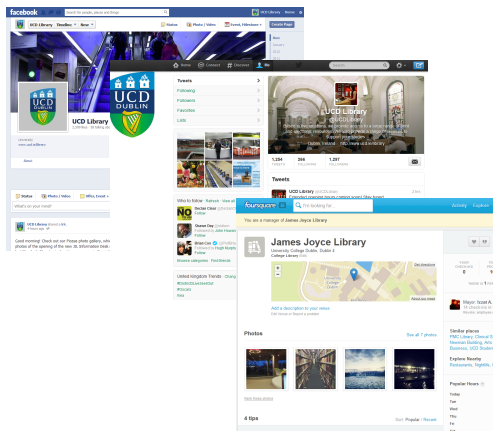Click Refresh in Who to follow
This screenshot has height=448, width=499.
(x=212, y=201)
